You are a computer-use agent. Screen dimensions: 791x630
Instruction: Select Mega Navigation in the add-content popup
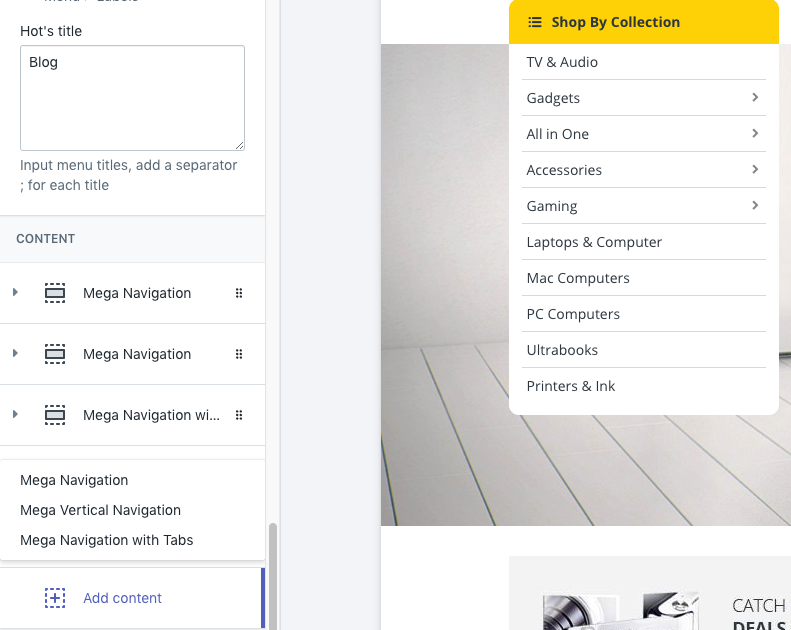(74, 480)
